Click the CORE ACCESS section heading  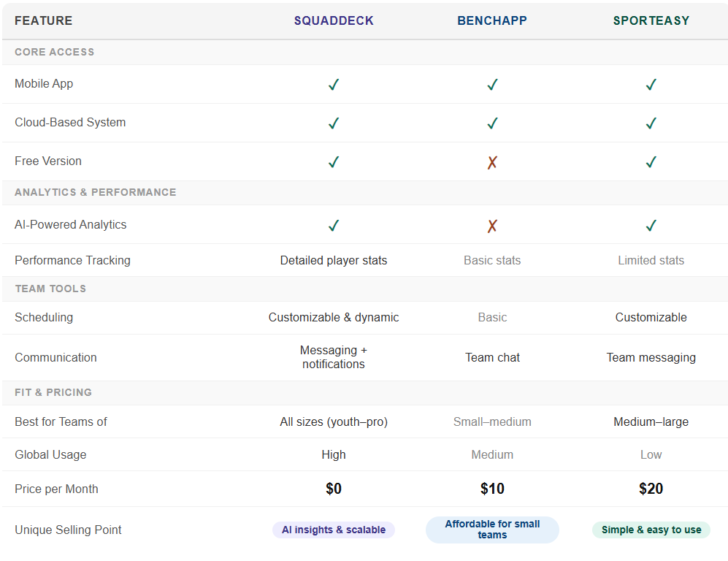tap(54, 52)
